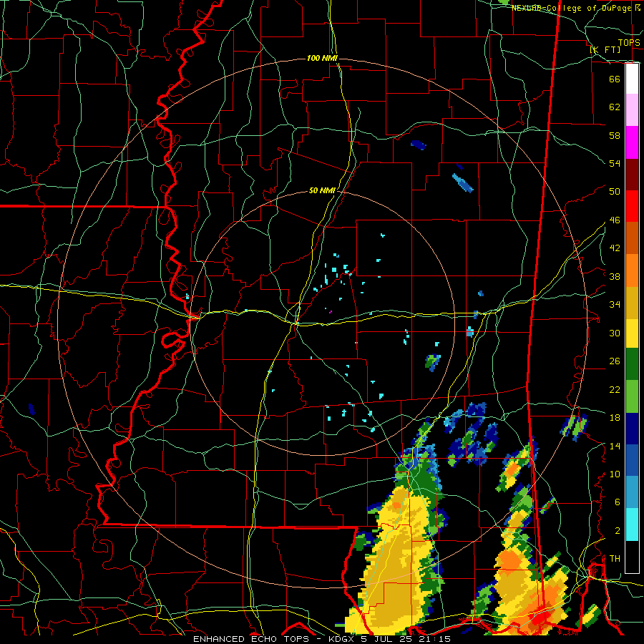Click the "58" scale label
The image size is (644, 644).
(615, 135)
